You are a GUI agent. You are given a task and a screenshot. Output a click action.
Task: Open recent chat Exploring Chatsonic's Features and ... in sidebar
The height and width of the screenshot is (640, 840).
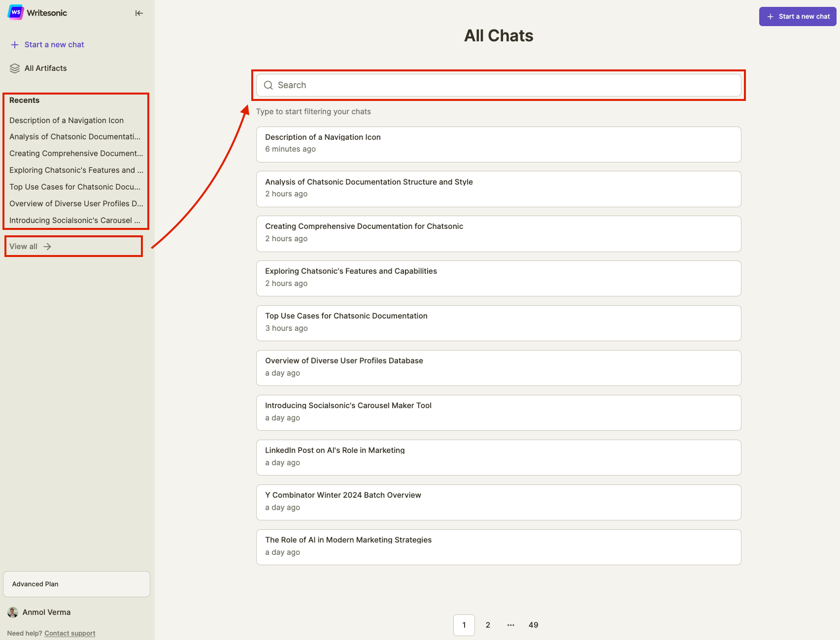click(x=76, y=170)
